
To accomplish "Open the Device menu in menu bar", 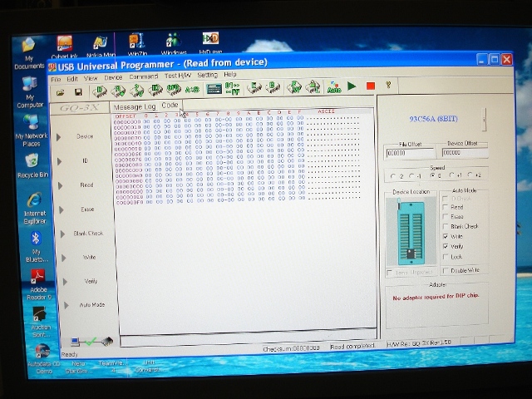I will coord(113,77).
